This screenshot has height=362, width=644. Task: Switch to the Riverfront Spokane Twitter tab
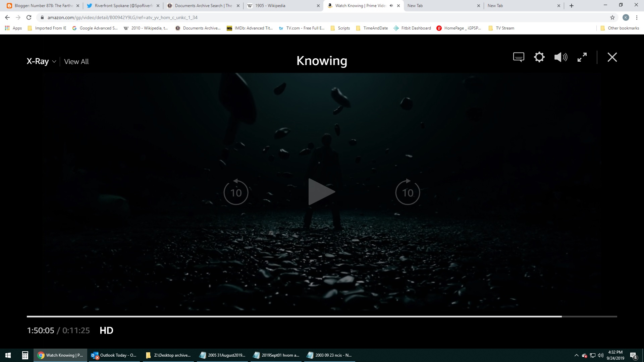coord(123,6)
